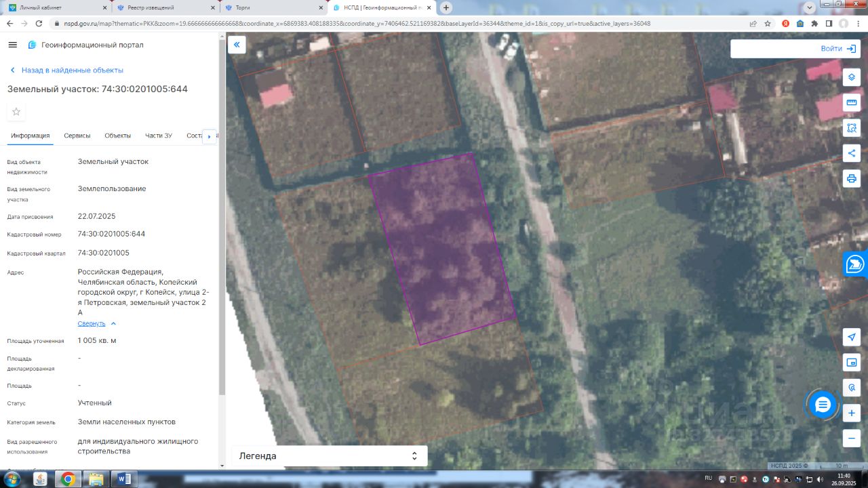868x488 pixels.
Task: Open a new browser tab
Action: (446, 7)
